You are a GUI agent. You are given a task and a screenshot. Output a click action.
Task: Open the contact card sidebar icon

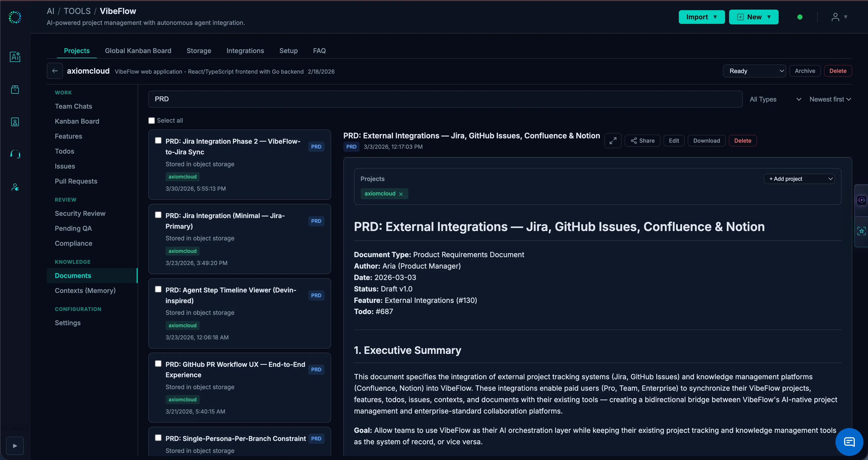tap(15, 122)
